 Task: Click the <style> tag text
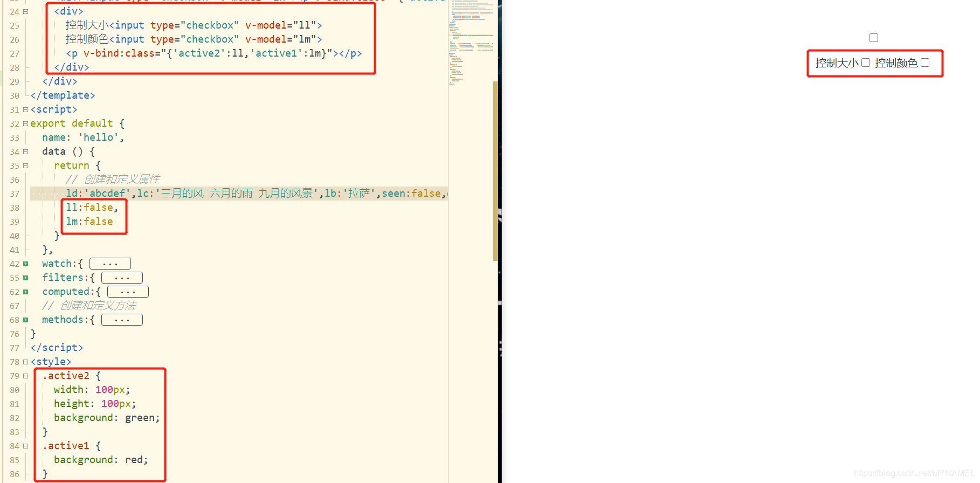pos(51,362)
